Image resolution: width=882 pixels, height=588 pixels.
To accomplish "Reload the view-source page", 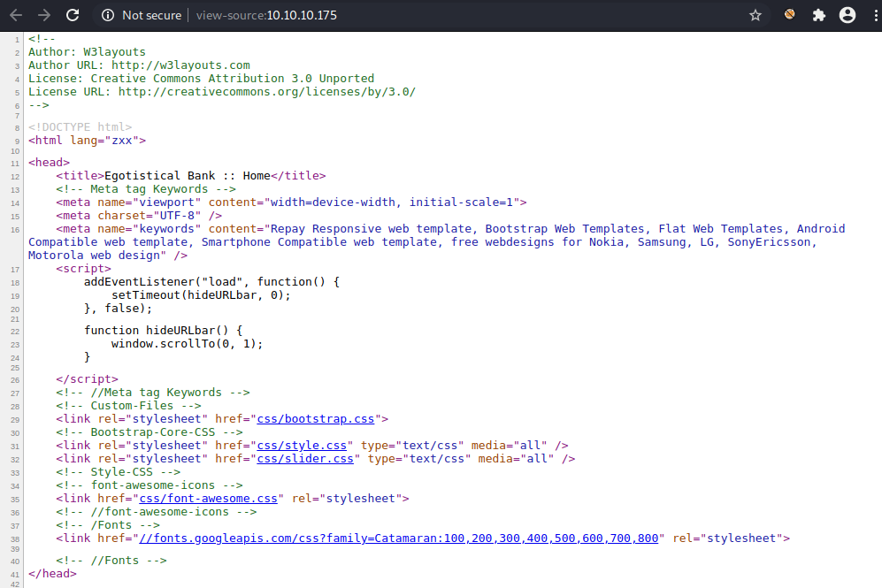I will [x=73, y=15].
